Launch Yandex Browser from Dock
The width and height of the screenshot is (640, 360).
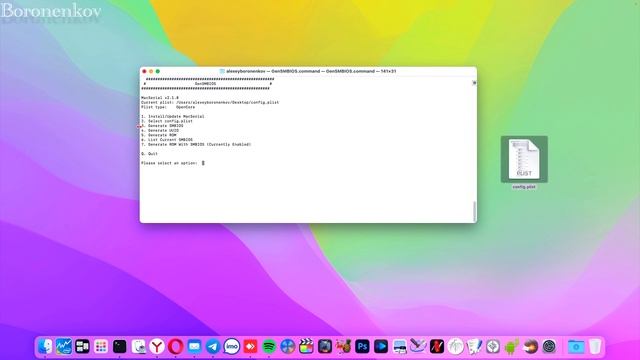157,347
